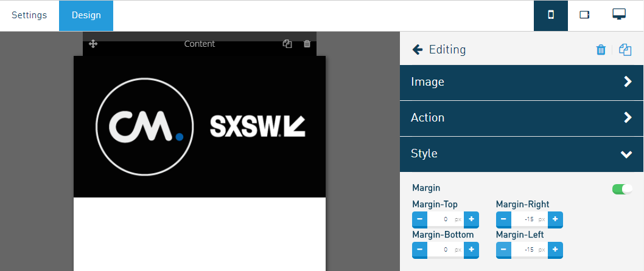Click the Margin-Right input field
Image resolution: width=644 pixels, height=271 pixels.
click(530, 219)
